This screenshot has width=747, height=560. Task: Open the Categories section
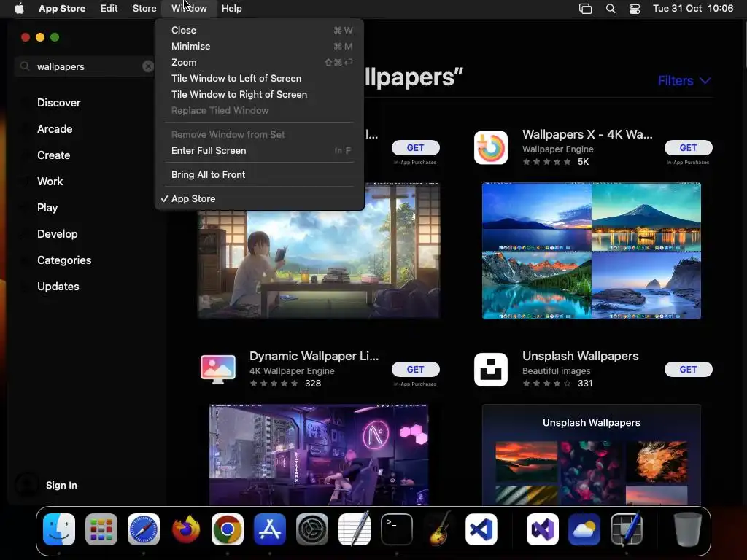click(x=64, y=260)
